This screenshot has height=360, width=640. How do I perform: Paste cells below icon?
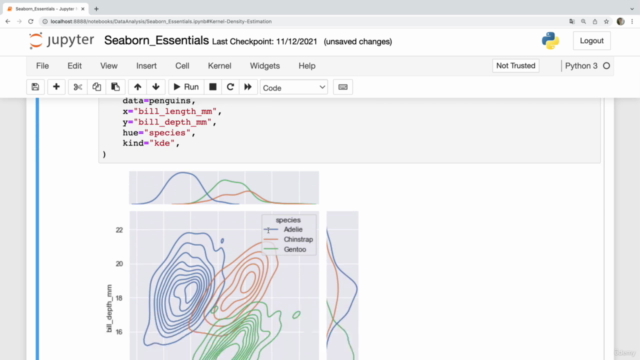point(116,87)
